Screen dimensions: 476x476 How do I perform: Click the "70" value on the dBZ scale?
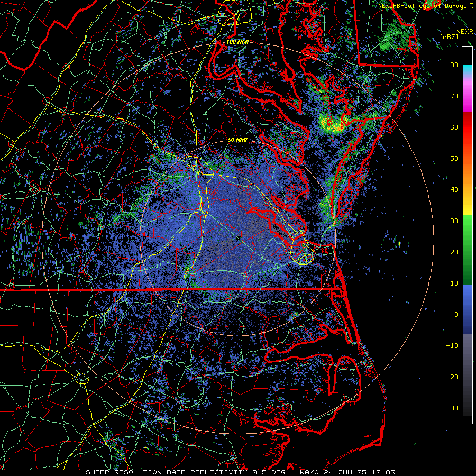(x=454, y=96)
